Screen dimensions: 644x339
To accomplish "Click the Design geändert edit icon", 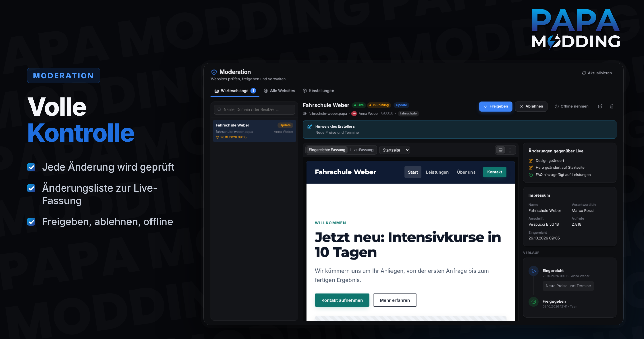I will 531,161.
